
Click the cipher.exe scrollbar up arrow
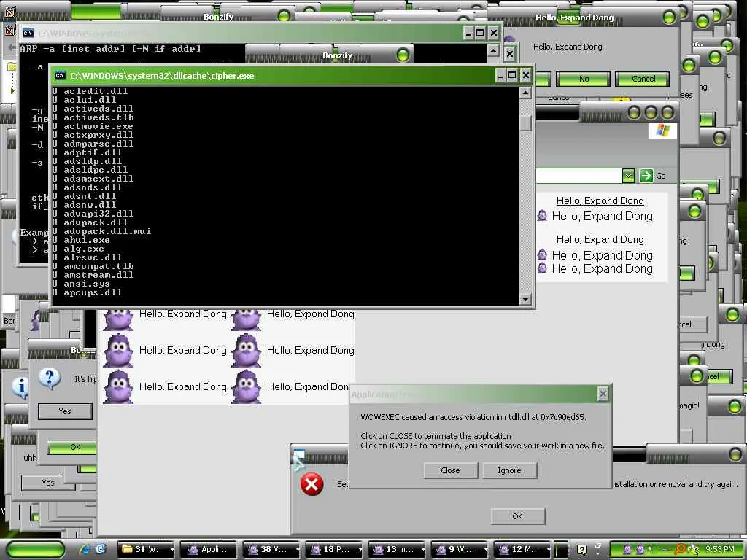point(525,93)
